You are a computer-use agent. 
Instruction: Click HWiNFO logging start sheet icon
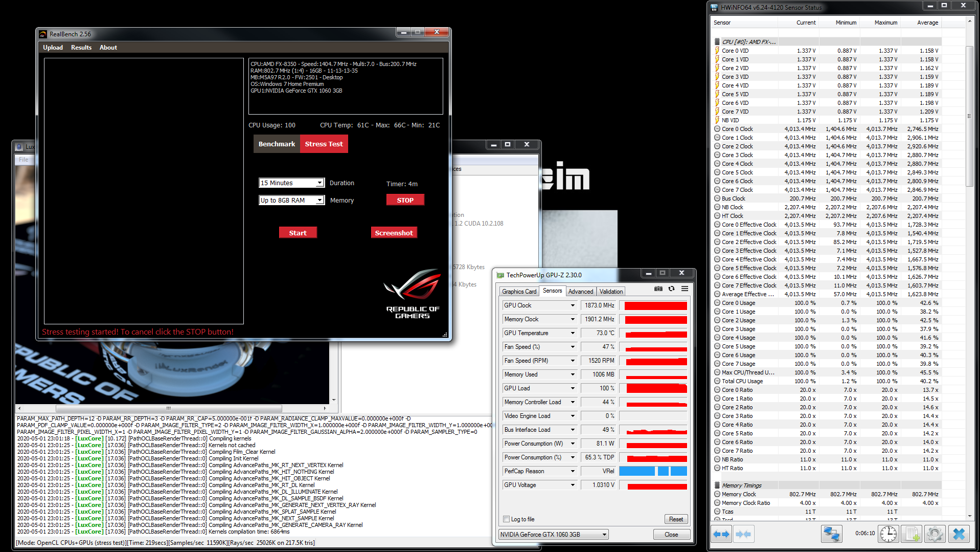911,534
